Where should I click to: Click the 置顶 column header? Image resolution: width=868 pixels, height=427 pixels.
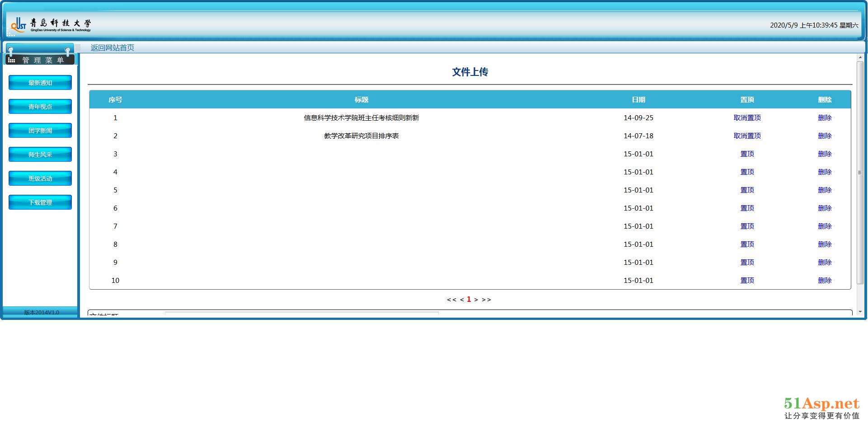click(x=747, y=99)
